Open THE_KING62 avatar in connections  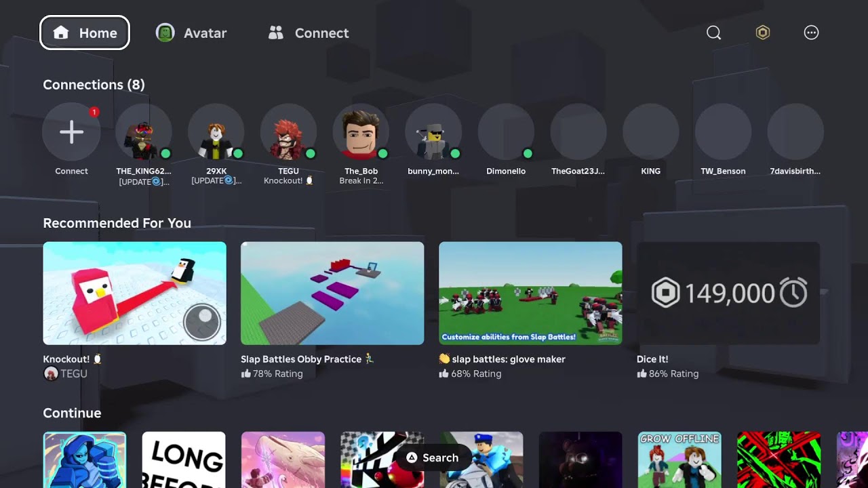[x=144, y=132]
